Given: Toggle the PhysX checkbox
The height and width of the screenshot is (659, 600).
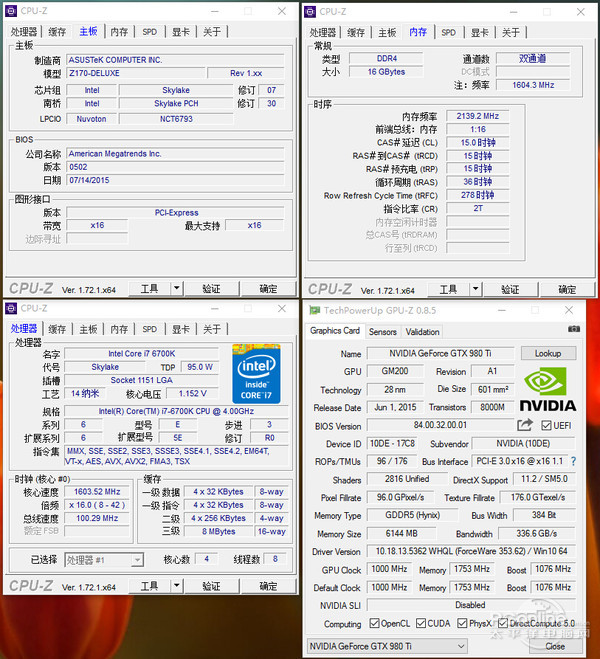Looking at the screenshot, I should (462, 623).
